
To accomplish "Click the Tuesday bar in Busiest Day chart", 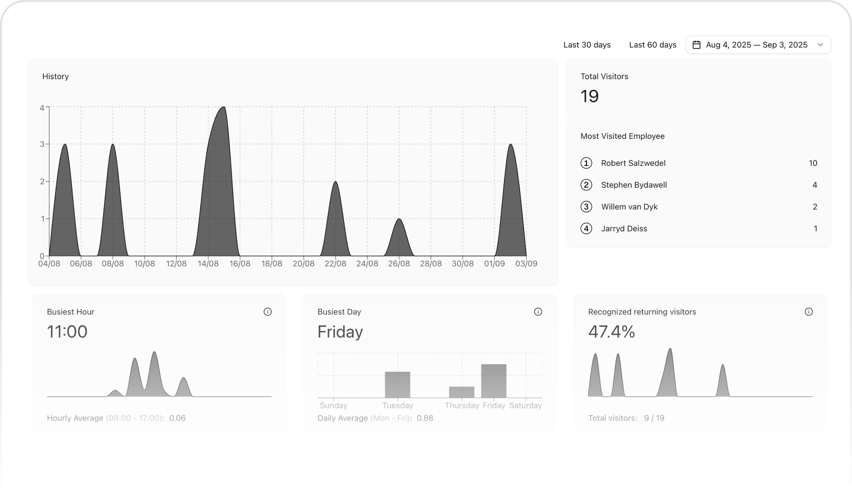I will (397, 385).
